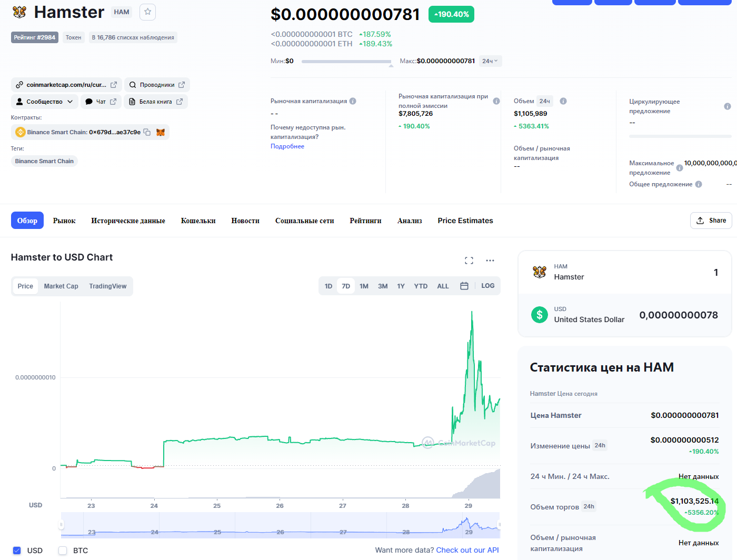Select the 1M chart time range
This screenshot has height=560, width=737.
(364, 286)
